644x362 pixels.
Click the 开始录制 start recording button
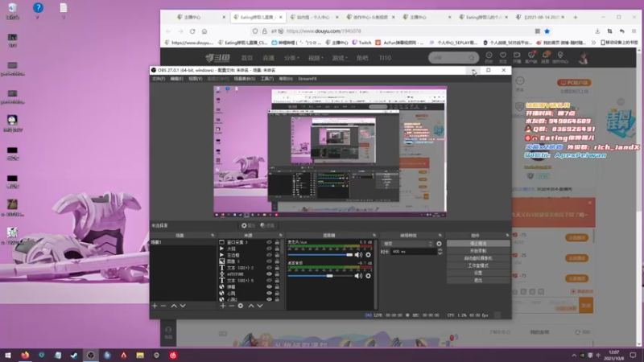coord(478,251)
